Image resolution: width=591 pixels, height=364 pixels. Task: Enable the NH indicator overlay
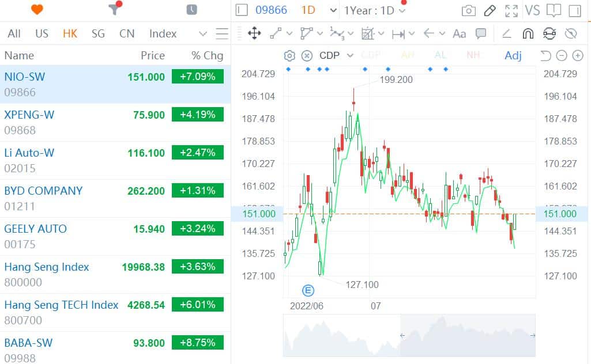(x=473, y=55)
